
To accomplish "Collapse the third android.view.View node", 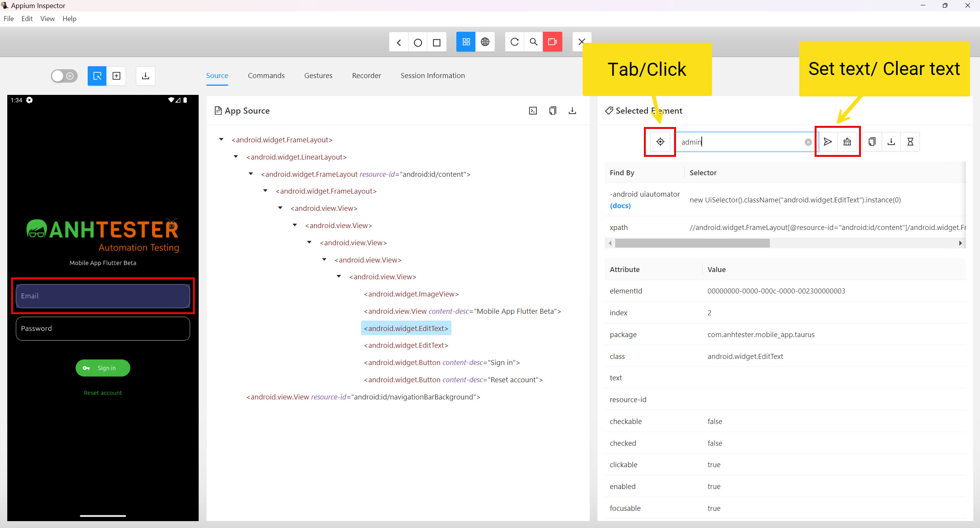I will [x=309, y=243].
